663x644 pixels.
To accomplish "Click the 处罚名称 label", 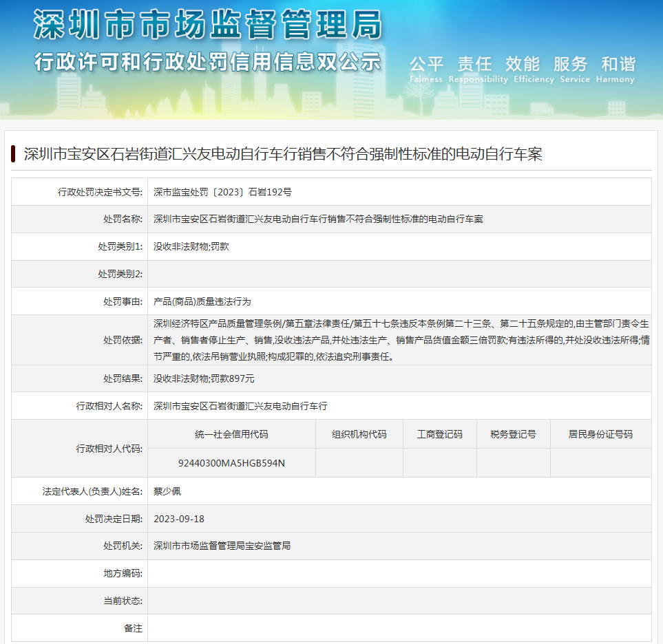I will click(x=123, y=219).
